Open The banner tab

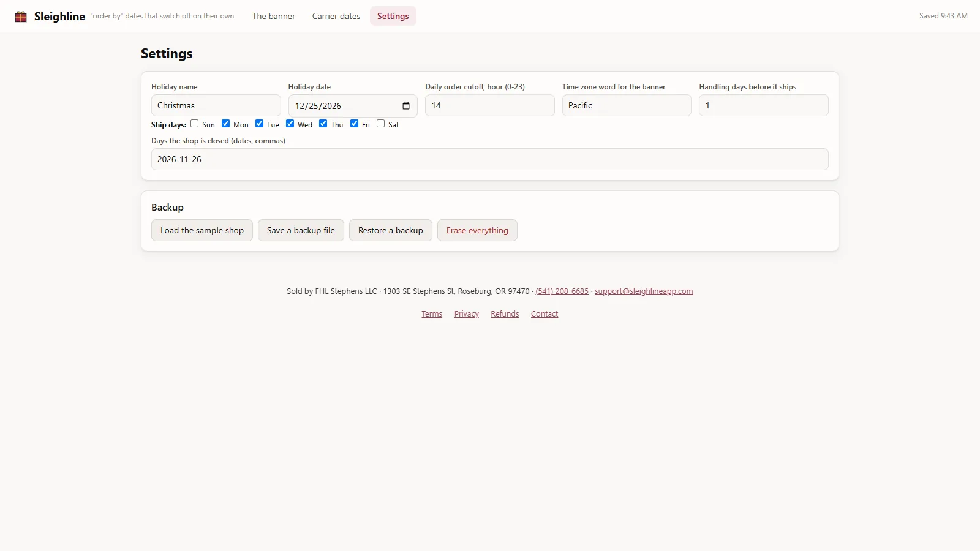coord(274,16)
